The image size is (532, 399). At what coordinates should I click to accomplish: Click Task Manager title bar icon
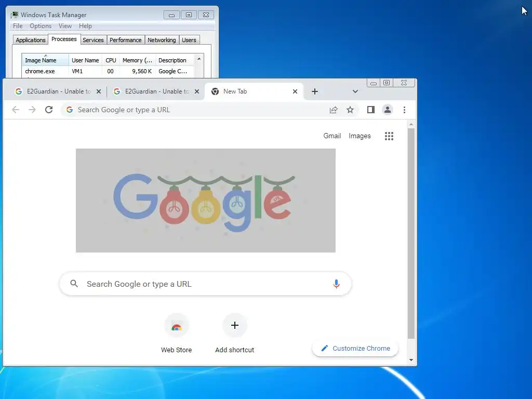tap(14, 15)
